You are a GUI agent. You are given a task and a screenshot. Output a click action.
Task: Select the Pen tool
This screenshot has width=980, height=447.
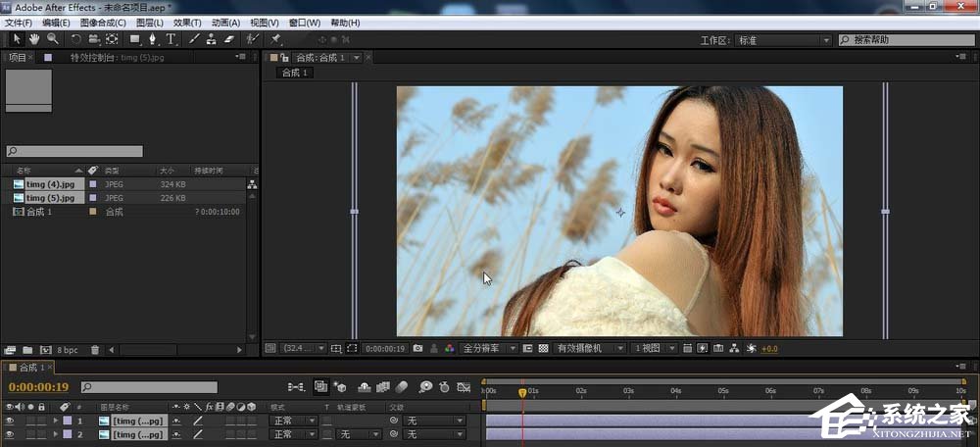tap(152, 39)
